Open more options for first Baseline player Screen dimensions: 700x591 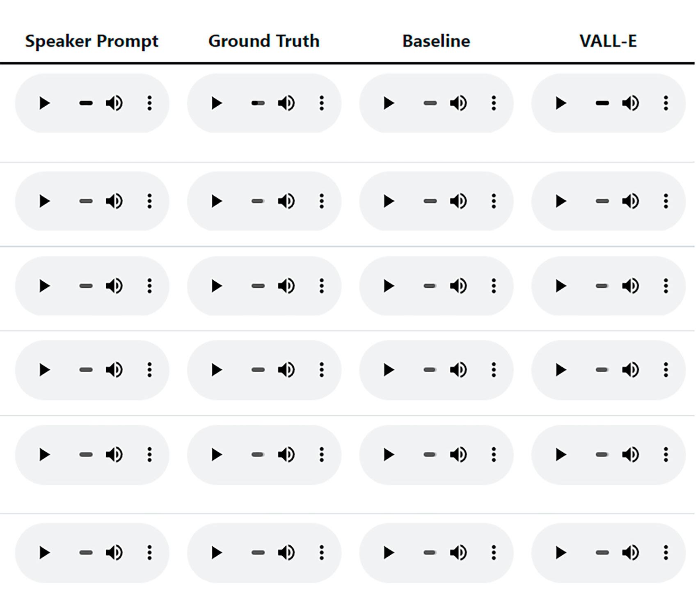tap(494, 103)
